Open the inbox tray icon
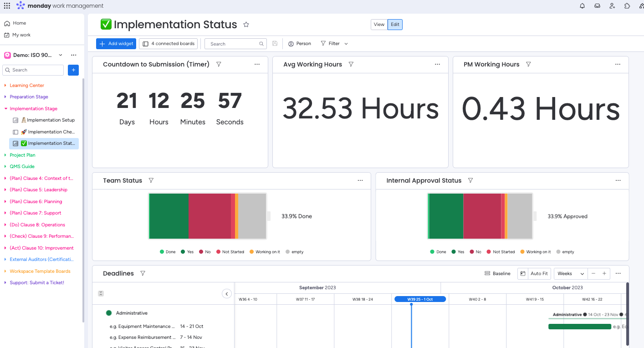The width and height of the screenshot is (644, 348). coord(597,6)
